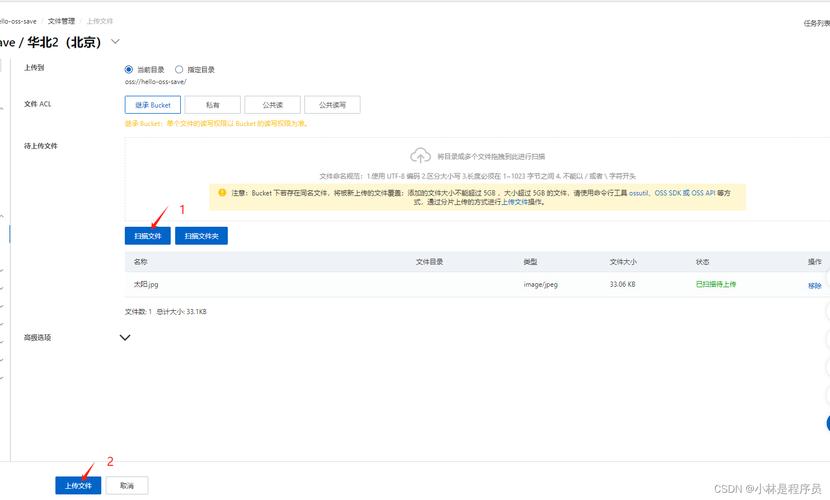830x500 pixels.
Task: Choose 私有 ACL option
Action: pos(212,105)
